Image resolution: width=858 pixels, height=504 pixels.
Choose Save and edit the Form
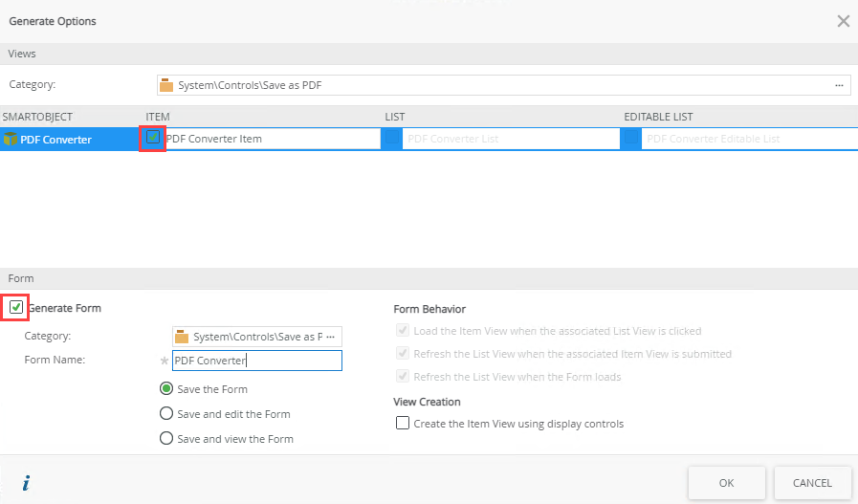pos(166,414)
